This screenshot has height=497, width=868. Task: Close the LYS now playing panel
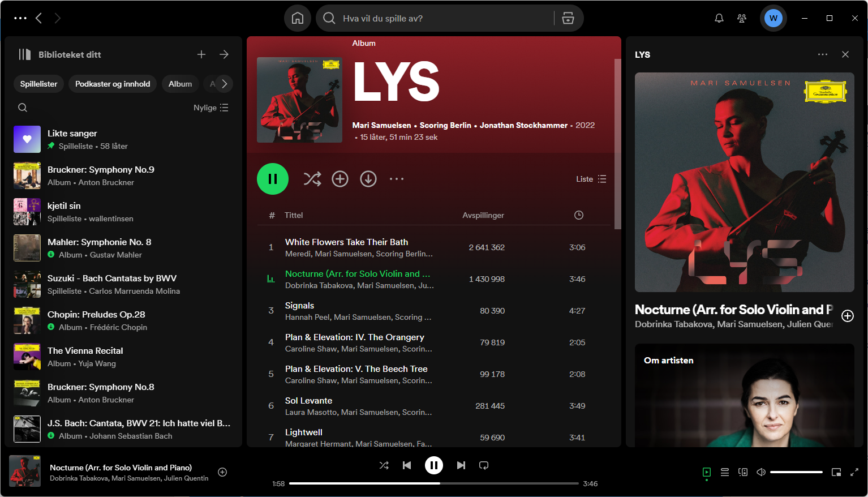(x=845, y=54)
